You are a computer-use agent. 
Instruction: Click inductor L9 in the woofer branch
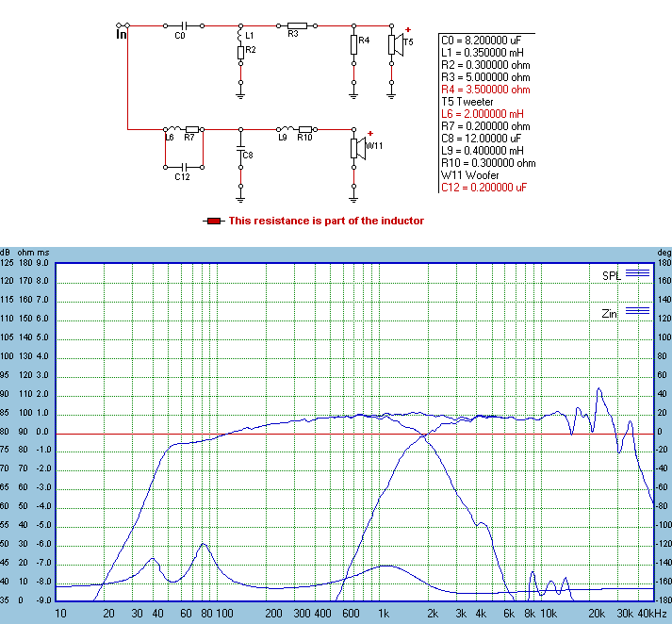coord(283,128)
